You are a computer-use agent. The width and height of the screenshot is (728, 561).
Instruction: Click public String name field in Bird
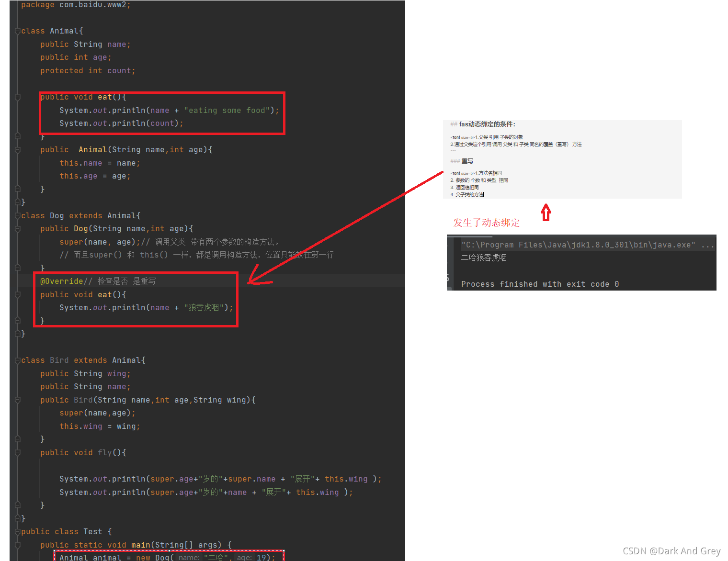(85, 387)
